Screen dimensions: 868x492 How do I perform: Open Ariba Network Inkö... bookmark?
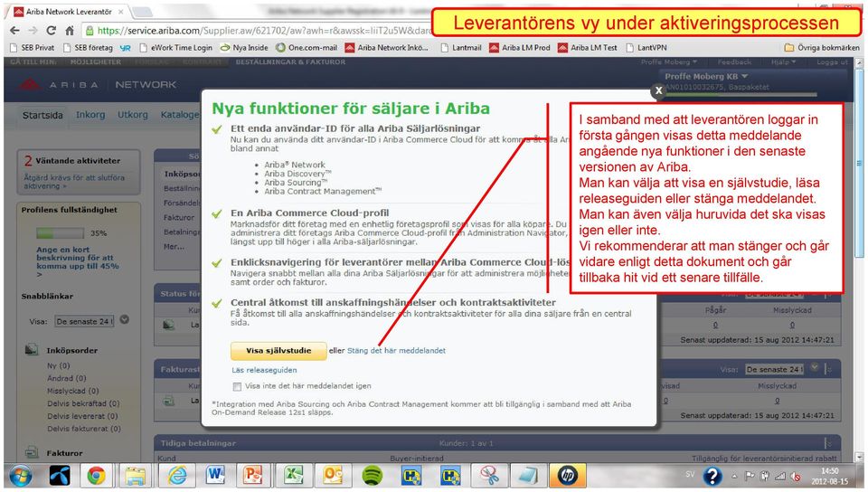coord(386,48)
